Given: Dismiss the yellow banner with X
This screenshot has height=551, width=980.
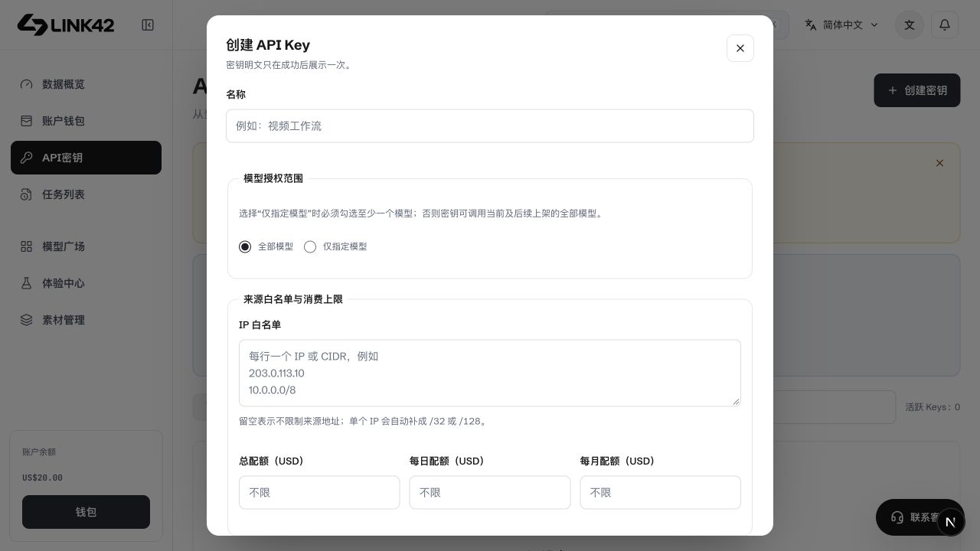Looking at the screenshot, I should point(939,163).
